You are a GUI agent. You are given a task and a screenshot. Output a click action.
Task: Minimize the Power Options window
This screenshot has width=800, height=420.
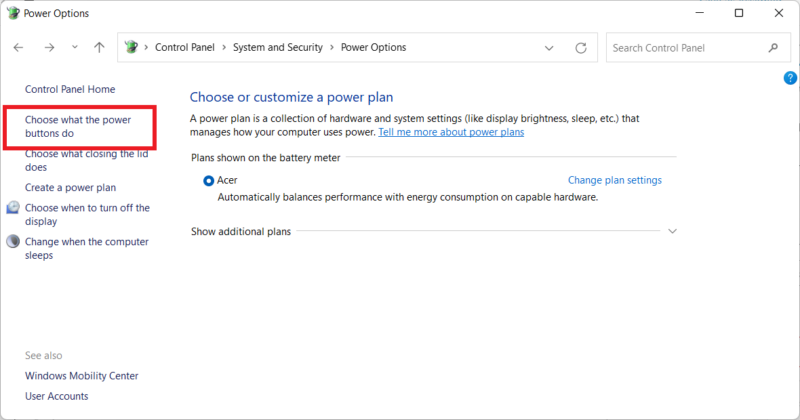(x=699, y=13)
